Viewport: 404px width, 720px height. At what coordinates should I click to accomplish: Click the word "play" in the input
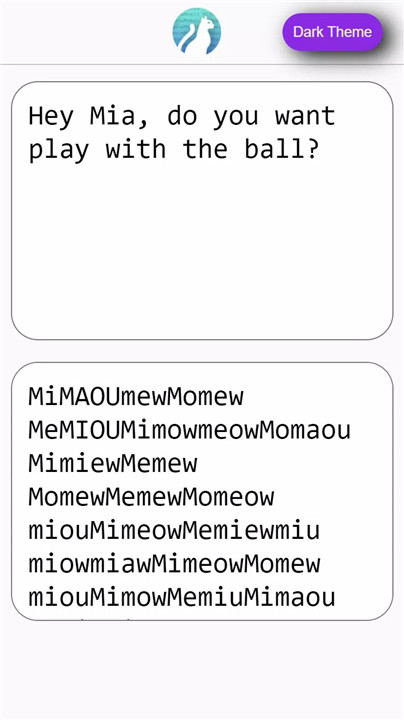59,151
